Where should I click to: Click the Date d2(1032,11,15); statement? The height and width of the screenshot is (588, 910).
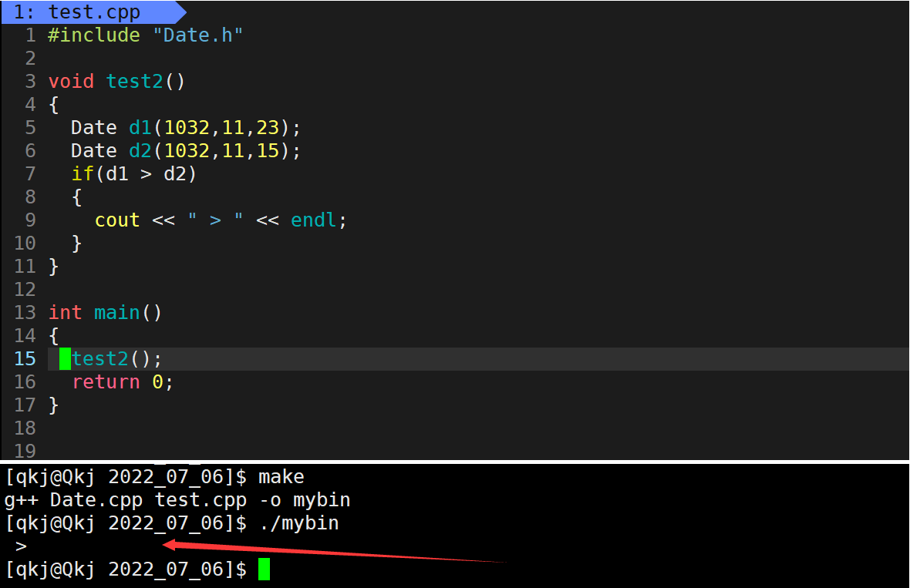point(186,151)
